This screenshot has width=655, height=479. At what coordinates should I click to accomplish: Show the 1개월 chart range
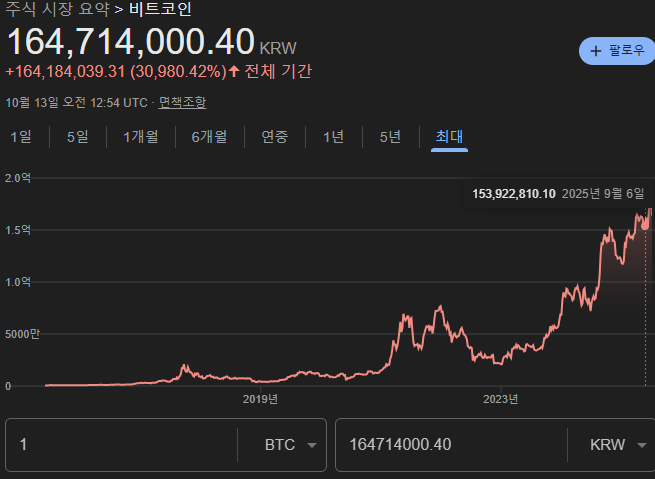click(140, 137)
